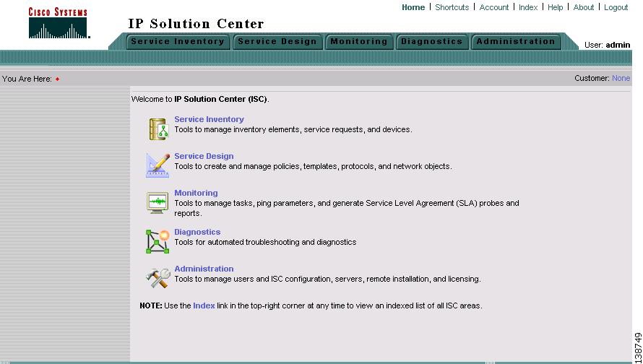This screenshot has height=364, width=643.
Task: Switch to the Monitoring tab
Action: [x=359, y=41]
